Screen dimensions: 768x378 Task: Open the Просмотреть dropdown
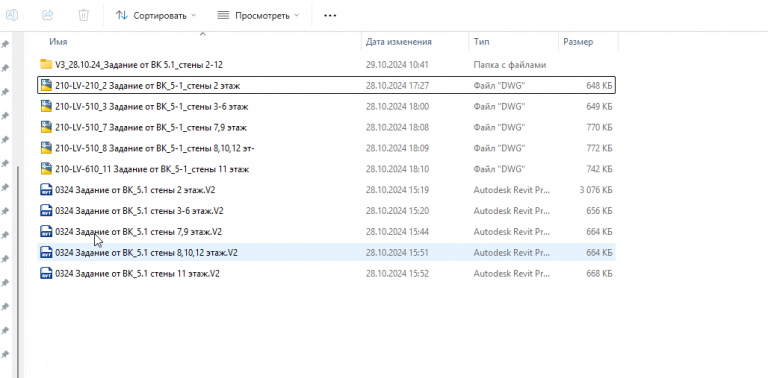[x=258, y=16]
